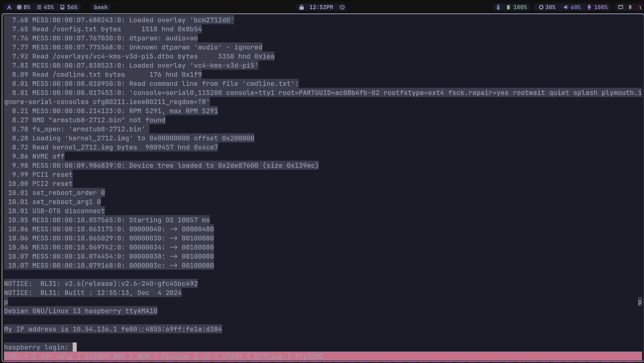Click 'NOTICE: BL31: v2.6(release)' line
Screen dimensions: 644x363
pyautogui.click(x=101, y=284)
